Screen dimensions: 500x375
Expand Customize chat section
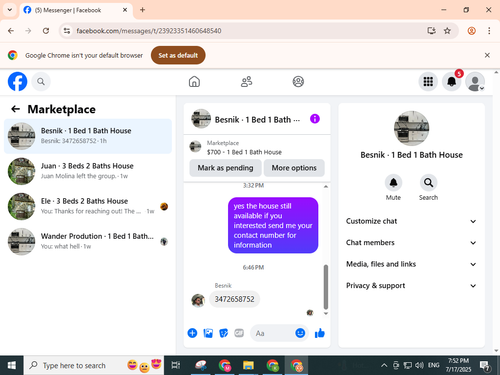(x=411, y=221)
